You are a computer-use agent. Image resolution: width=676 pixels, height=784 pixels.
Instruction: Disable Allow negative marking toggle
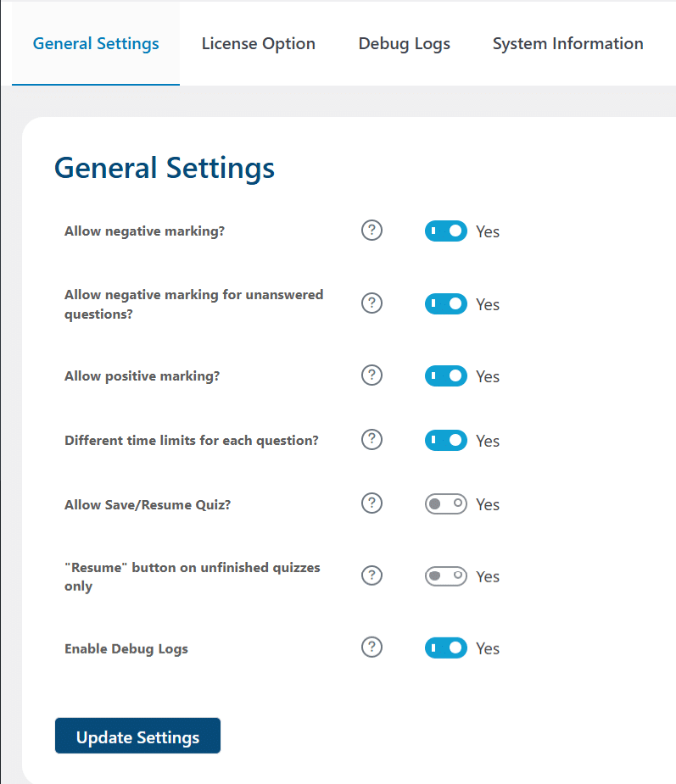click(446, 231)
